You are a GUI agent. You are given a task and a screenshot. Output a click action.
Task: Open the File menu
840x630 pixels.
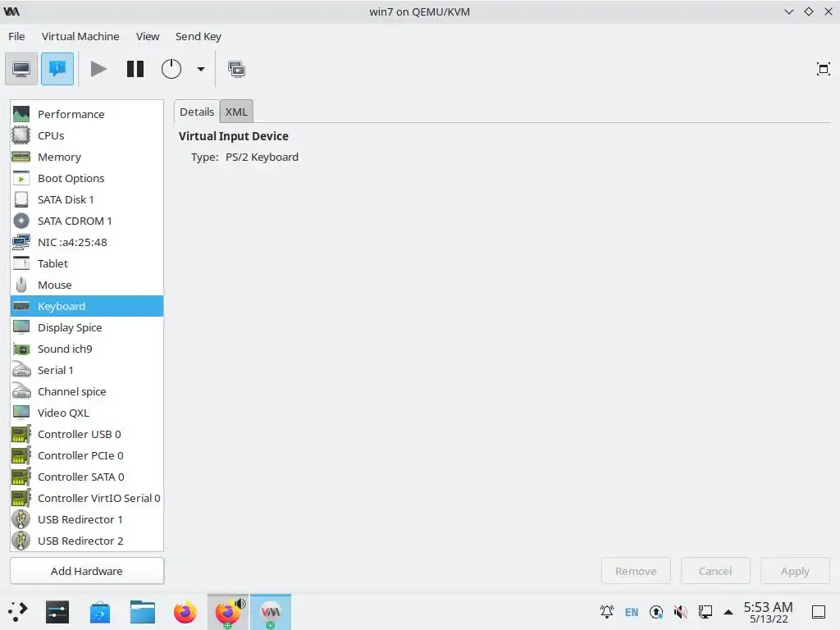(16, 36)
